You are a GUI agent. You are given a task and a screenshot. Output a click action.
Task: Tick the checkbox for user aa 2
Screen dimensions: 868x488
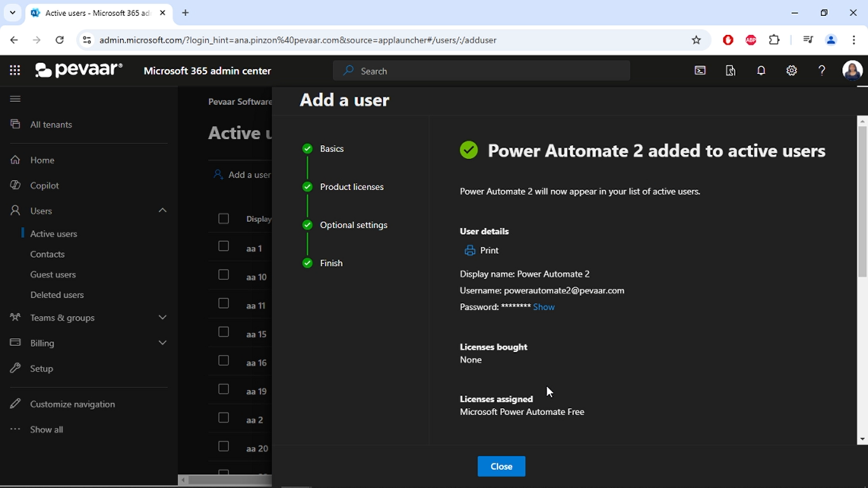point(224,417)
